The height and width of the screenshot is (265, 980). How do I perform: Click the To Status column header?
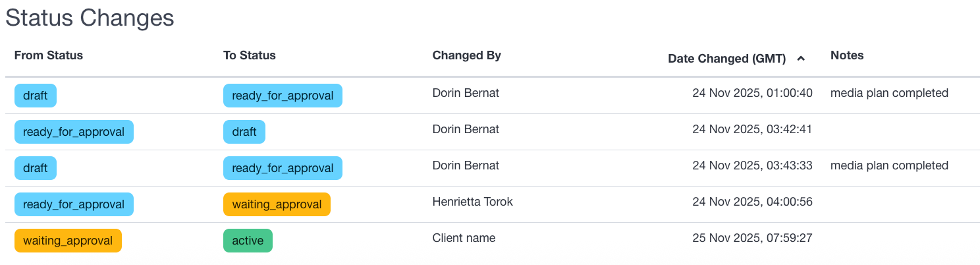point(250,55)
